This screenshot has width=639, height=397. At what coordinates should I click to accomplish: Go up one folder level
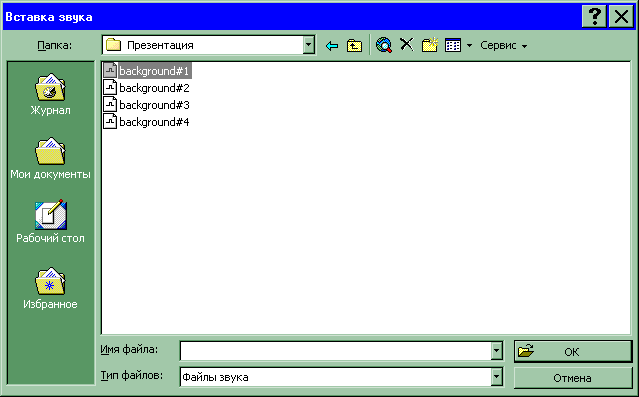click(355, 45)
